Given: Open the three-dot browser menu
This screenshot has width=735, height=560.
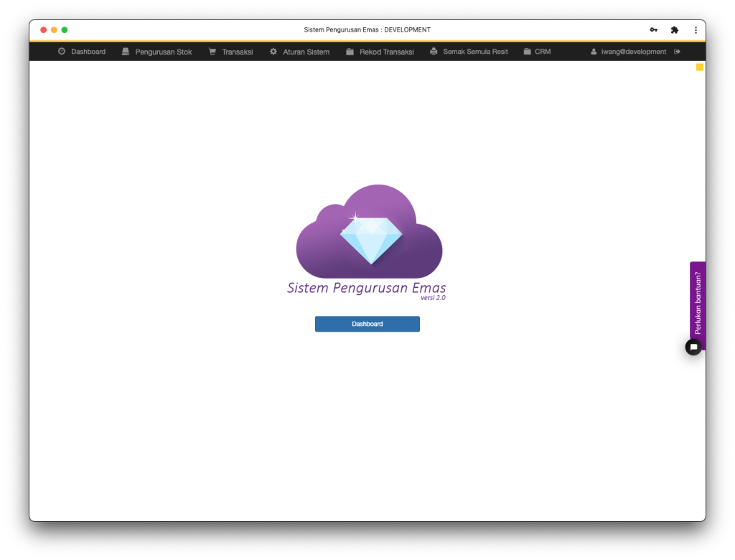Looking at the screenshot, I should point(696,30).
